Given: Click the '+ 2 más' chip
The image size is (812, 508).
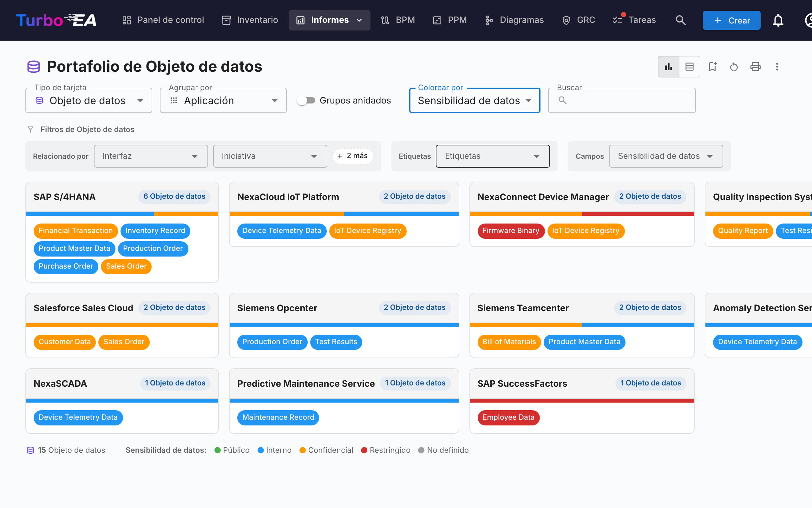Looking at the screenshot, I should click(x=353, y=156).
